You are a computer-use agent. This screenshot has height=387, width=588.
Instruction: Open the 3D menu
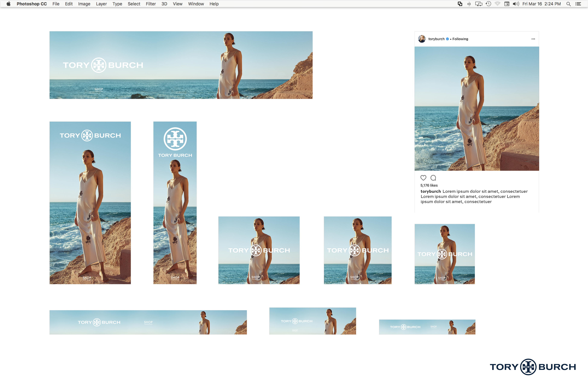(x=164, y=4)
